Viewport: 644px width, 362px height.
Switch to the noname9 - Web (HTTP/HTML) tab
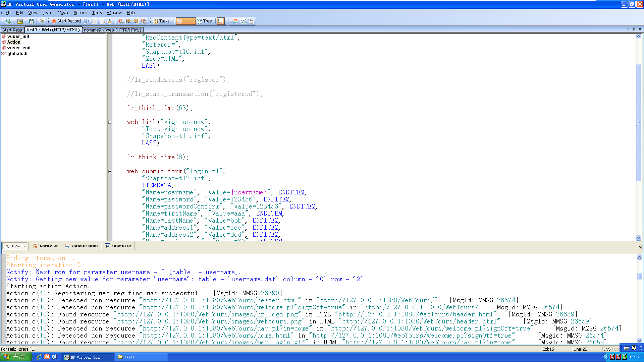[112, 30]
